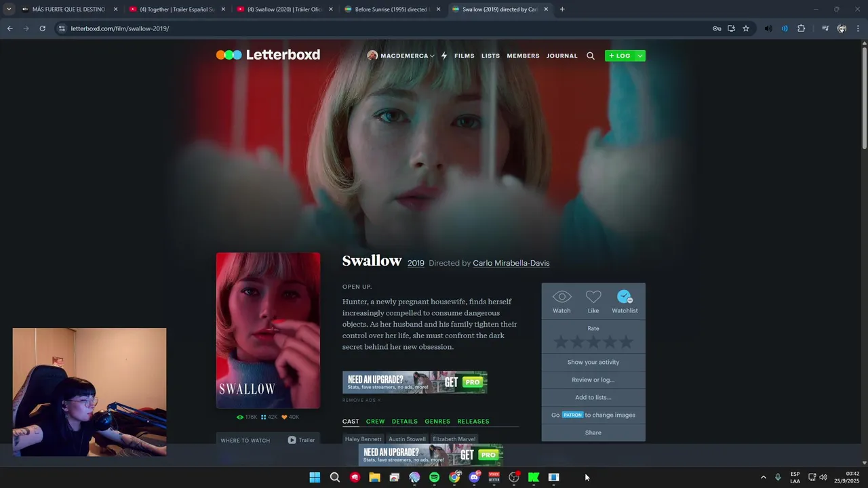
Task: Open Chrome profile avatar
Action: [x=842, y=28]
